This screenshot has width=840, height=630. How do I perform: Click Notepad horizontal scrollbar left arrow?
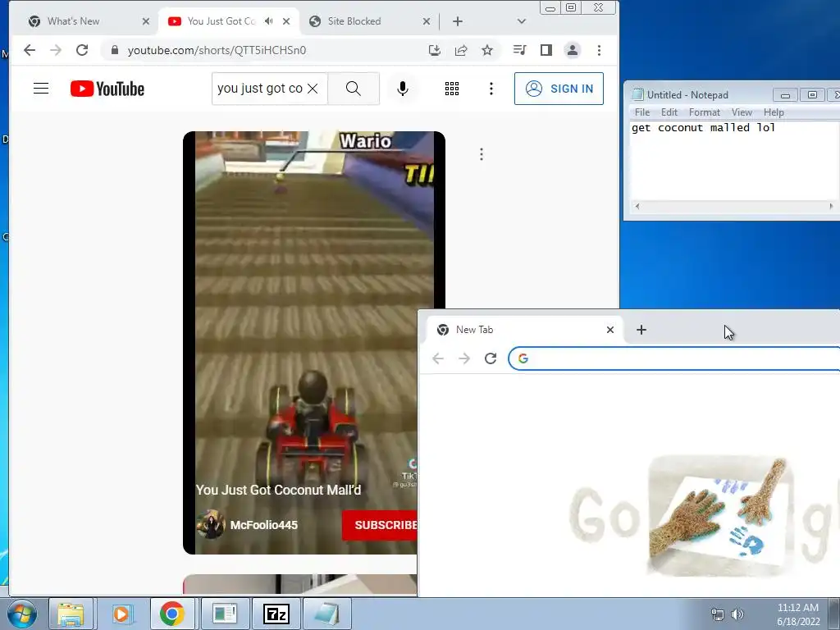pos(637,206)
